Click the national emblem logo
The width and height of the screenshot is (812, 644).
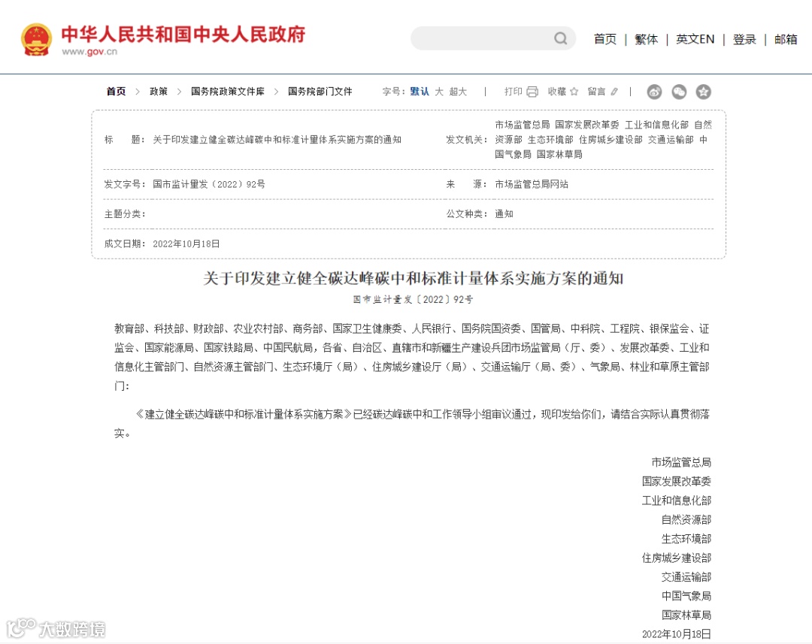coord(36,39)
